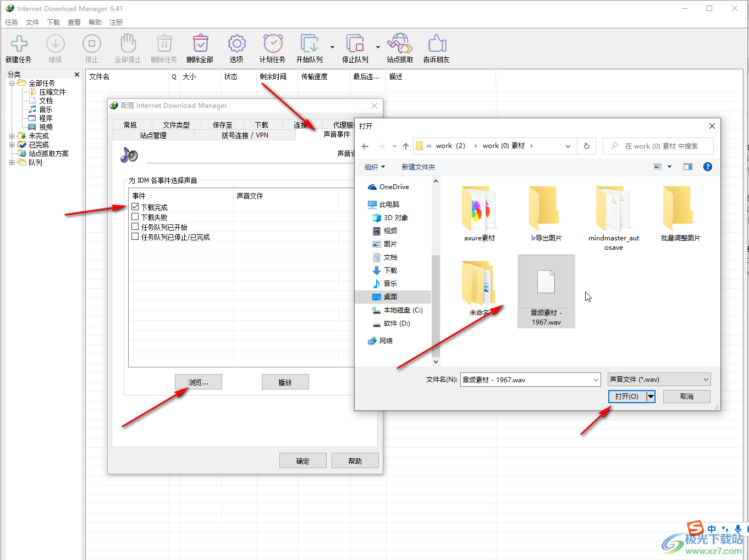Click 确定 in the config dialog
This screenshot has height=560, width=749.
click(x=303, y=461)
